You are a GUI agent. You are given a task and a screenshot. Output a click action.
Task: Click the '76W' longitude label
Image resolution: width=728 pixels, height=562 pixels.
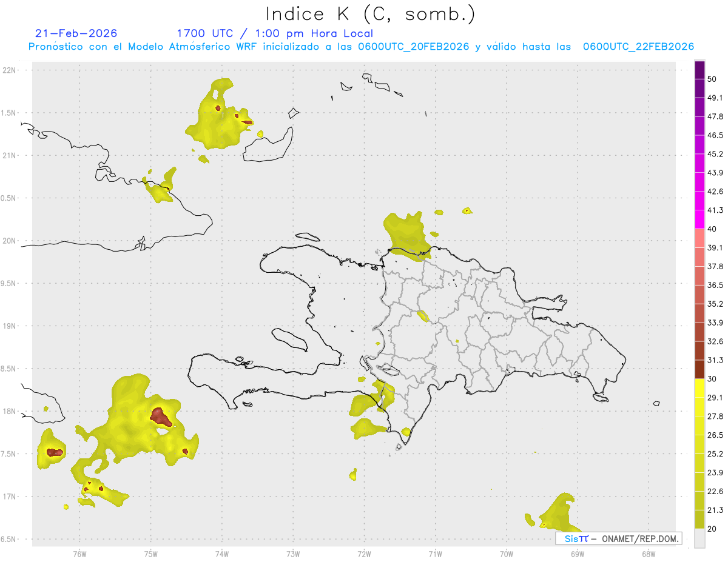pyautogui.click(x=79, y=553)
